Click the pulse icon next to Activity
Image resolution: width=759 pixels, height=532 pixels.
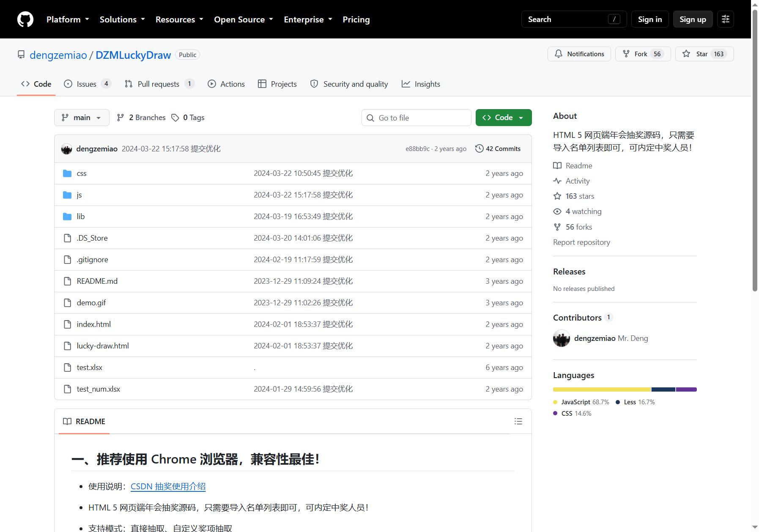tap(557, 181)
